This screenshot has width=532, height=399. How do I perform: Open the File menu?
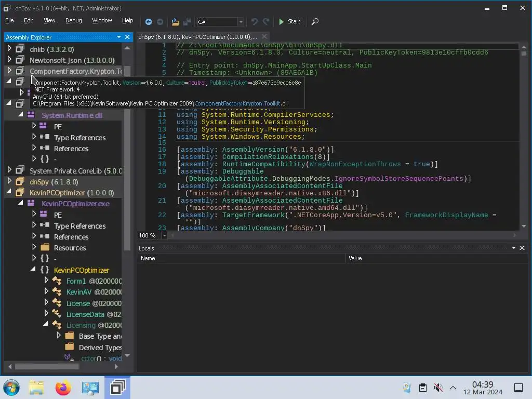tap(9, 20)
